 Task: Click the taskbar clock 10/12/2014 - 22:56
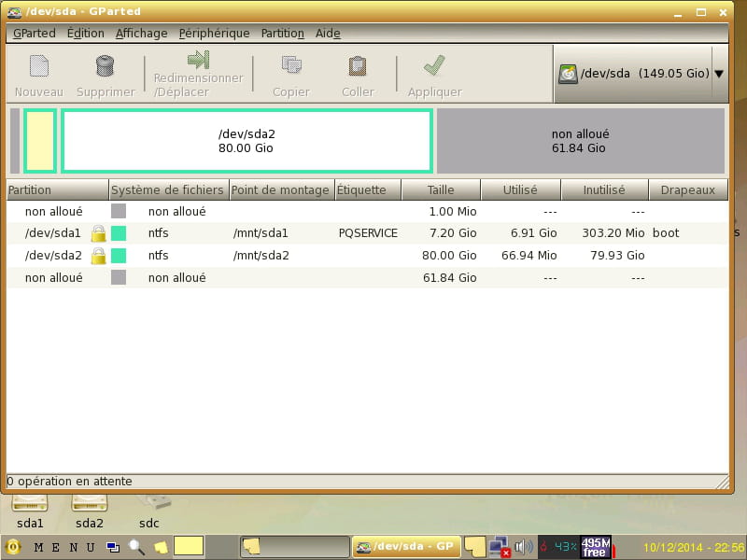coord(694,548)
